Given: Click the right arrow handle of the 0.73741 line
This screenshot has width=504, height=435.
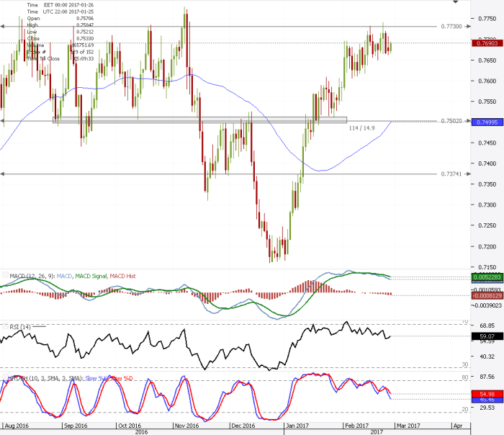Looking at the screenshot, I should (468, 174).
